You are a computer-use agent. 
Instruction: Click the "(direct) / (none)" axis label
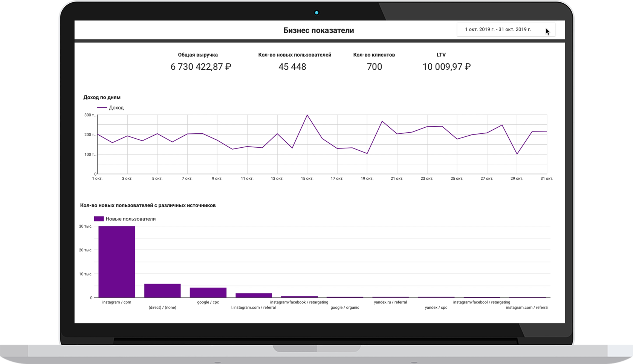point(162,307)
